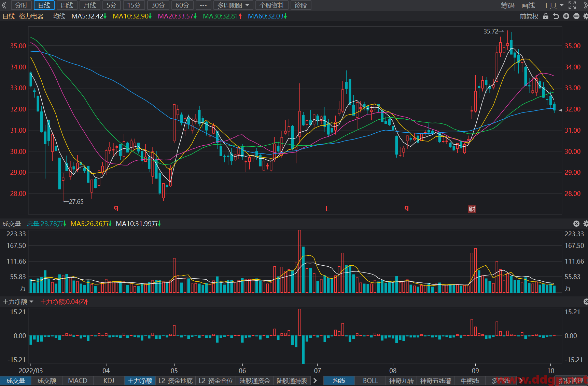Open more periods with ellipsis button
This screenshot has width=588, height=386.
[203, 5]
